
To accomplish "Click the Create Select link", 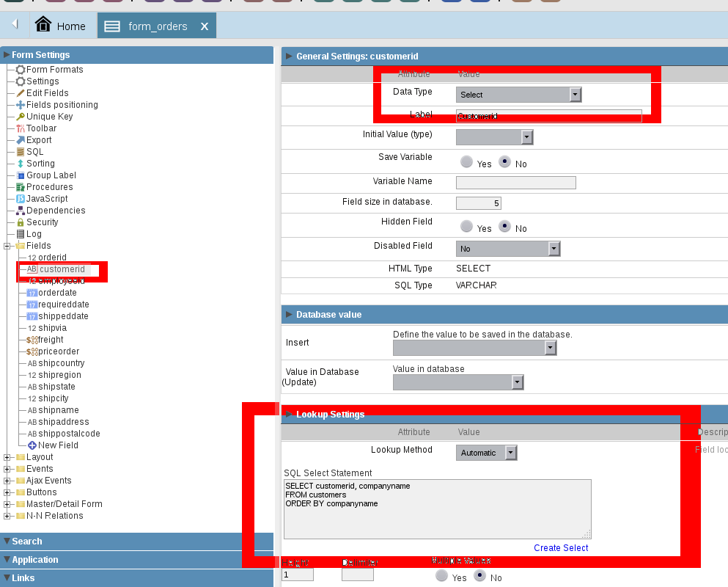I will (x=561, y=548).
